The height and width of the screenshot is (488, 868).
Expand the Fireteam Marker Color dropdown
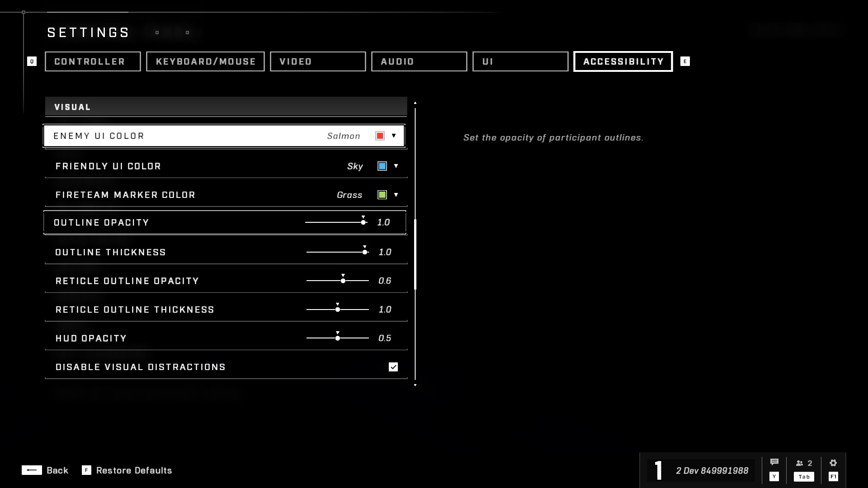pos(395,194)
